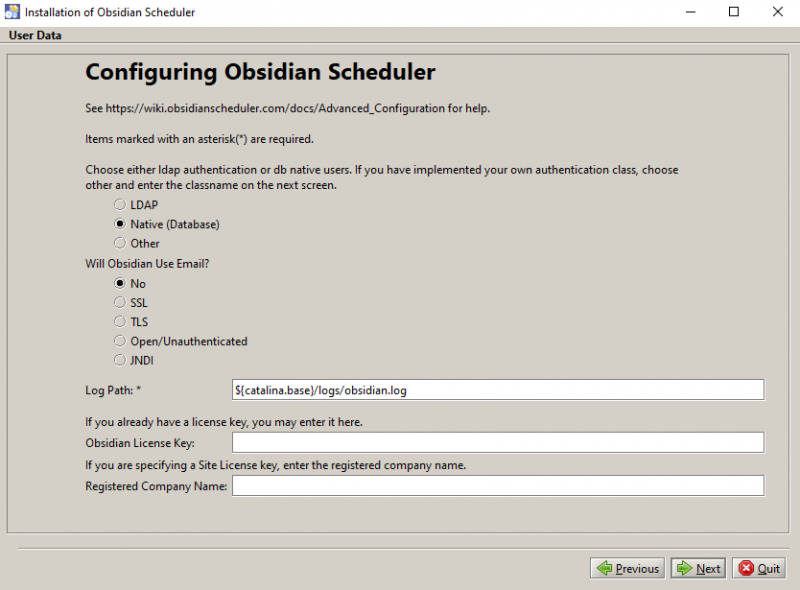
Task: Click the User Data bar
Action: [33, 35]
